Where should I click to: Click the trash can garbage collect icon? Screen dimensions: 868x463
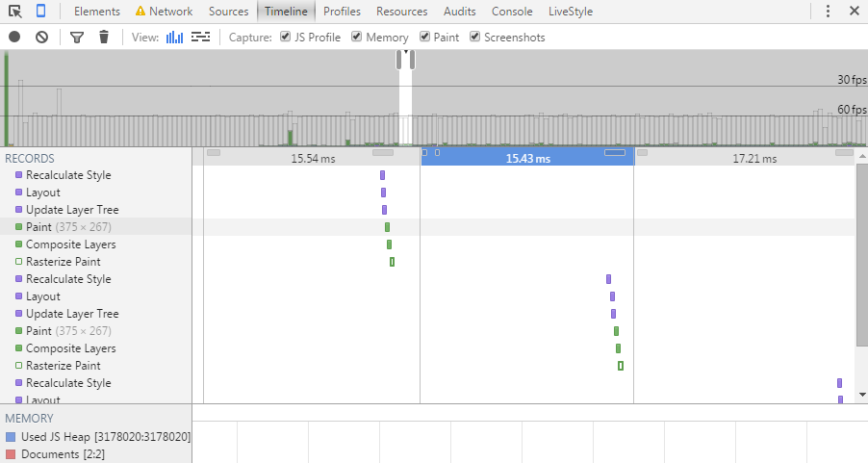pos(104,38)
